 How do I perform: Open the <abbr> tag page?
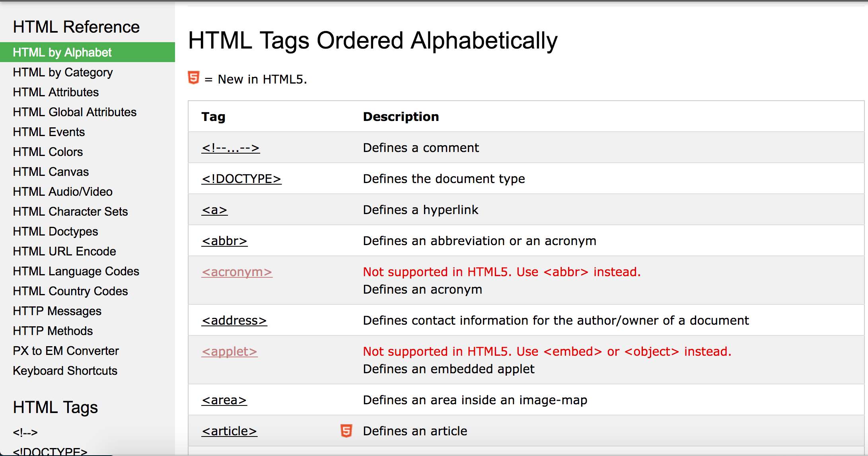(x=224, y=241)
